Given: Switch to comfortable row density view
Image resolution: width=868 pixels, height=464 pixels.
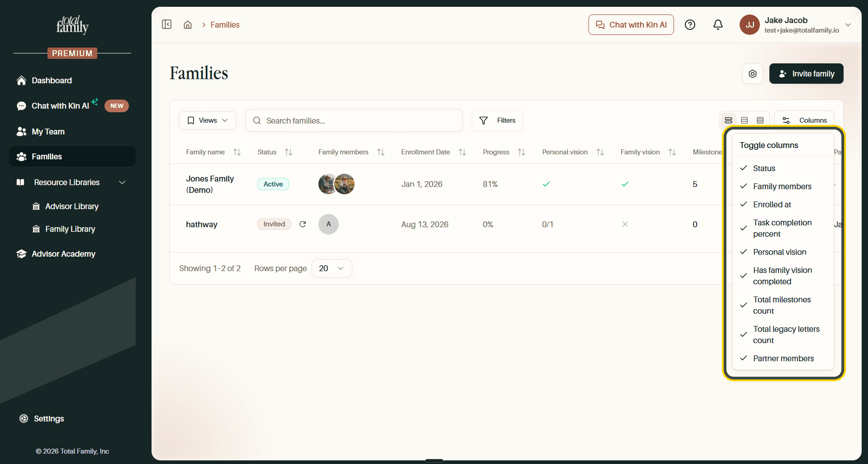Looking at the screenshot, I should tap(729, 120).
